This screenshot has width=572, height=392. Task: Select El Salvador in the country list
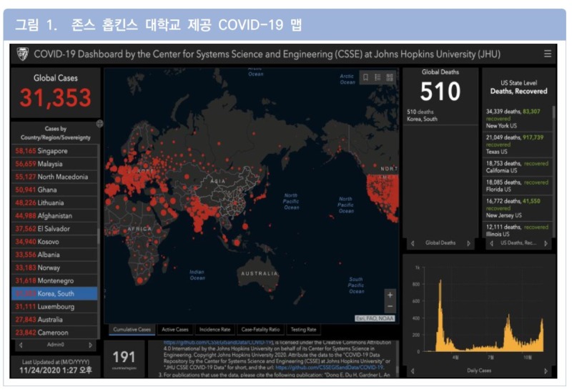coord(55,229)
